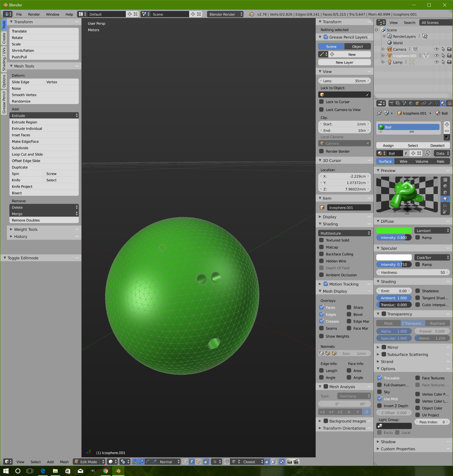Open the Render menu
The width and height of the screenshot is (453, 476).
point(34,14)
